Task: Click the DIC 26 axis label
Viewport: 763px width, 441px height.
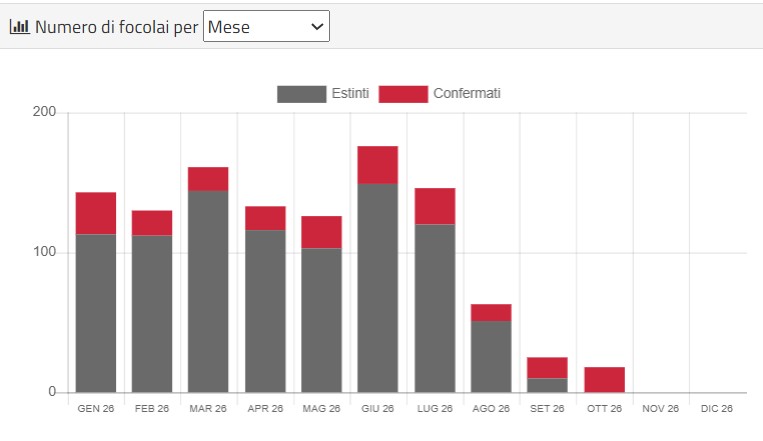Action: pos(717,409)
